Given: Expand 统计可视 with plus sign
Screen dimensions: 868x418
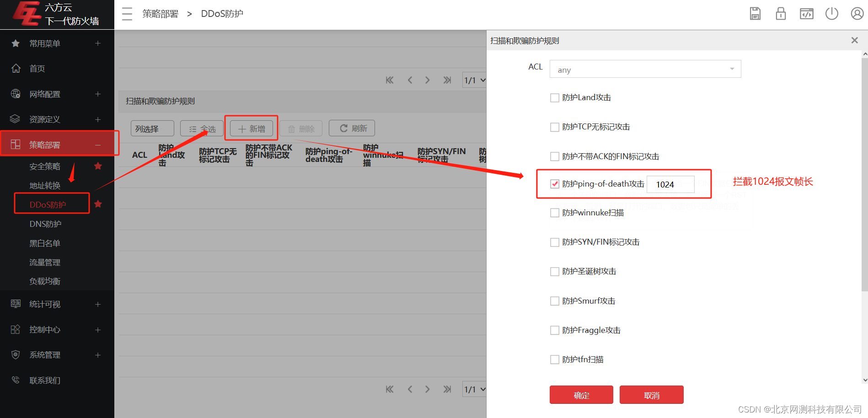Looking at the screenshot, I should pyautogui.click(x=98, y=304).
